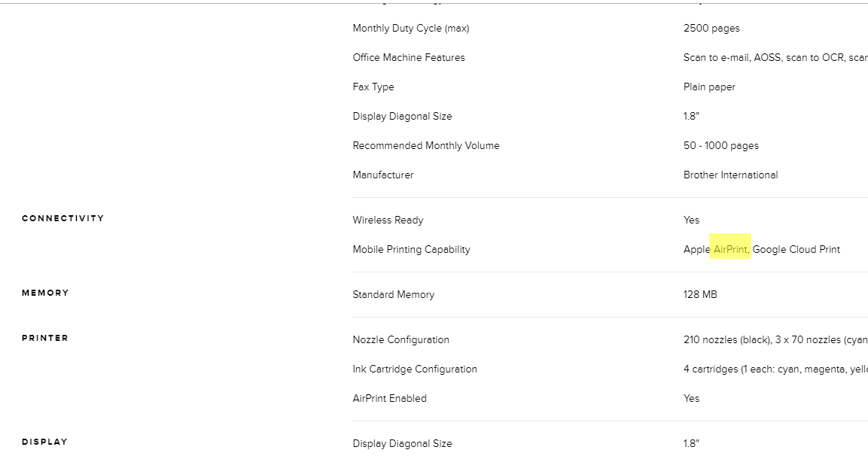
Task: Select the DISPLAY section heading
Action: point(45,442)
